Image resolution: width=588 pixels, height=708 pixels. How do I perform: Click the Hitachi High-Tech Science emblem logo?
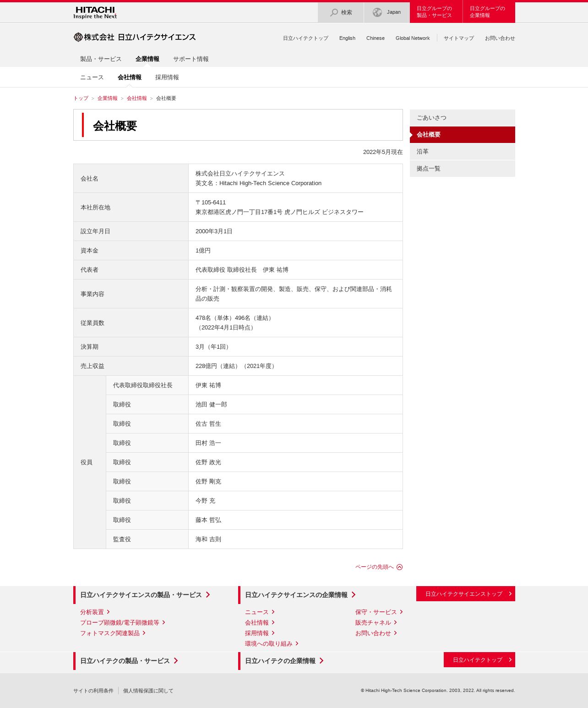pyautogui.click(x=78, y=37)
